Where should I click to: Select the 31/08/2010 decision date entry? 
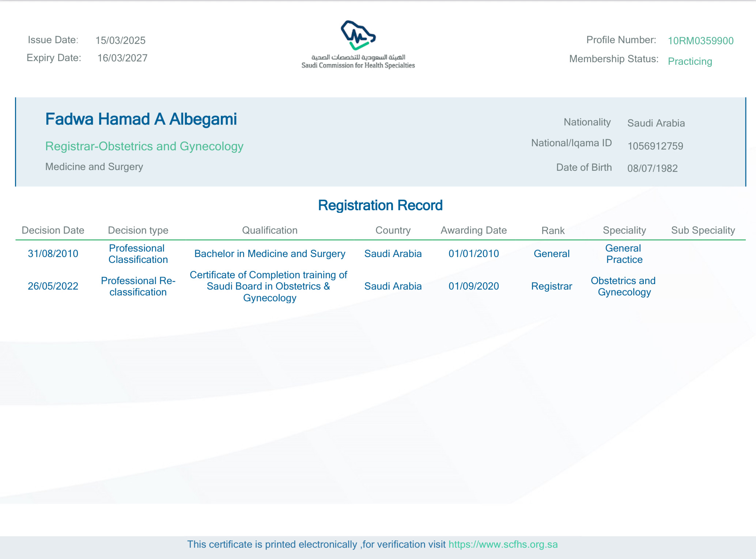53,254
